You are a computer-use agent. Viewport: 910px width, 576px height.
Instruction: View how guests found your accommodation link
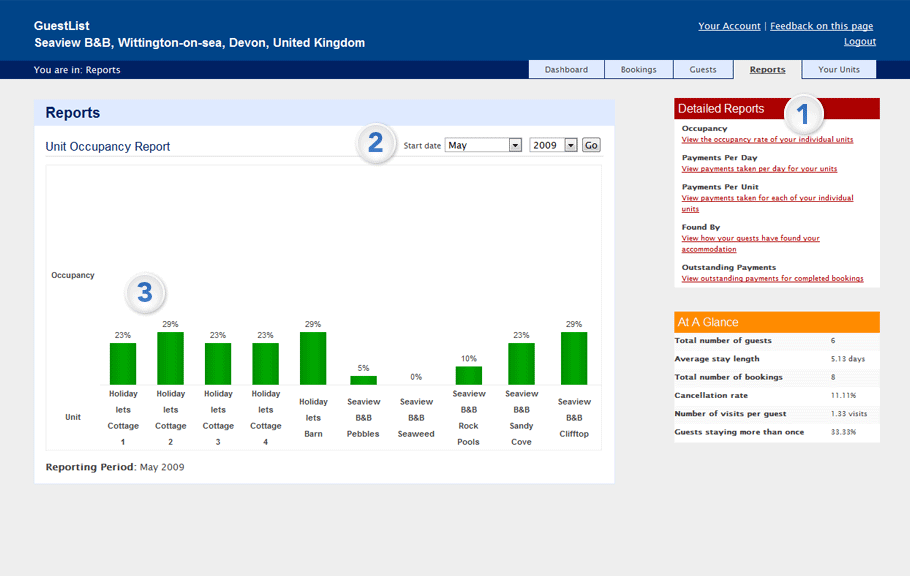click(x=750, y=243)
